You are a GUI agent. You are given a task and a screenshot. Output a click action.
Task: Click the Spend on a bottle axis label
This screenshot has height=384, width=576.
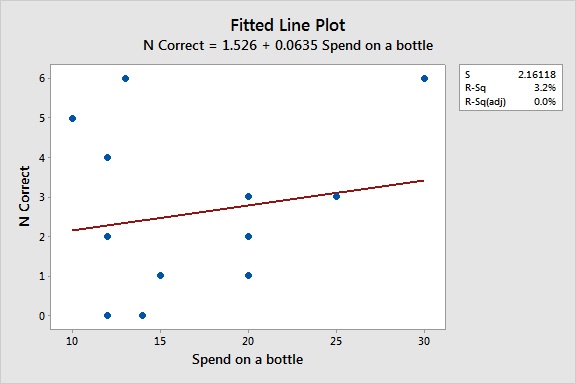pyautogui.click(x=248, y=359)
